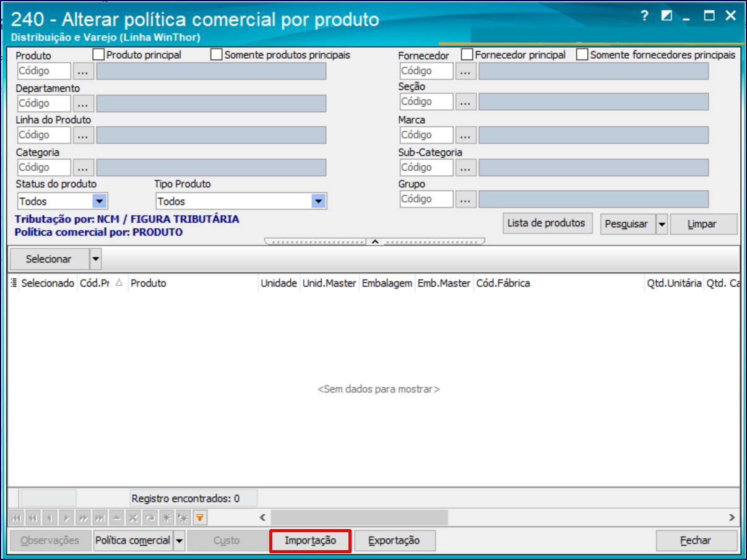
Task: Open the Seção lookup ellipsis button
Action: 466,101
